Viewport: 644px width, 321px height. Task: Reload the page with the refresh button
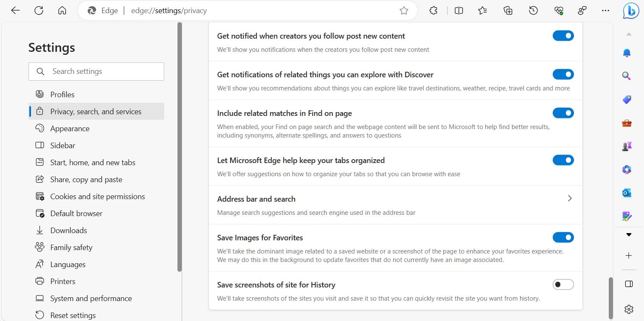pos(39,11)
